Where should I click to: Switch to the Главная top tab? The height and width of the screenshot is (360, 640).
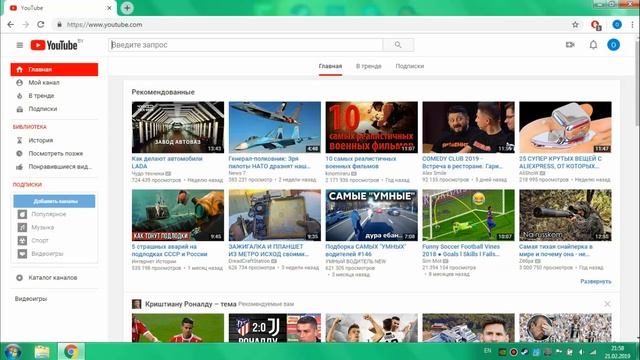[330, 66]
